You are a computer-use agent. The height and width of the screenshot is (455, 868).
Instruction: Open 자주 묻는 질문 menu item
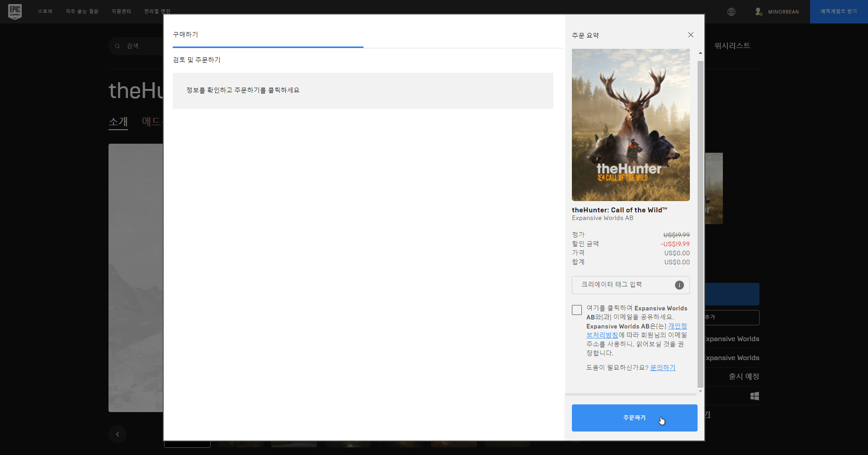click(82, 12)
